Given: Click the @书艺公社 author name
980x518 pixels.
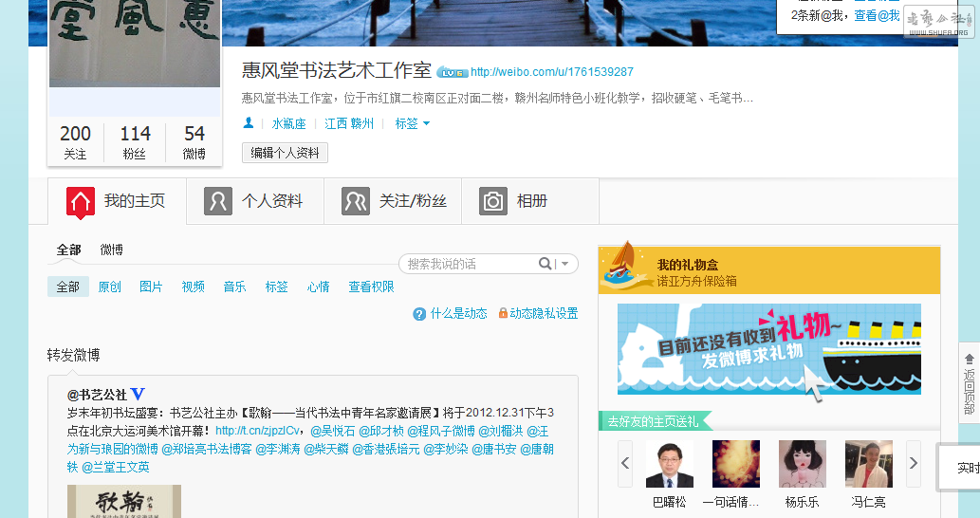Looking at the screenshot, I should click(x=97, y=395).
